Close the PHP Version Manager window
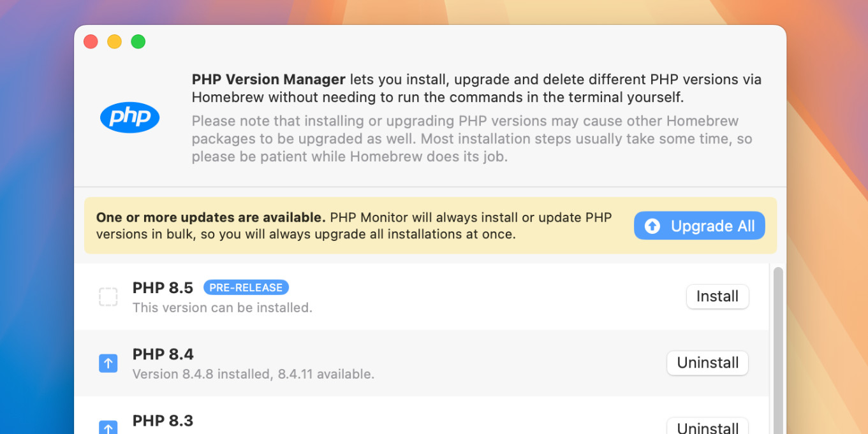868x434 pixels. coord(91,42)
